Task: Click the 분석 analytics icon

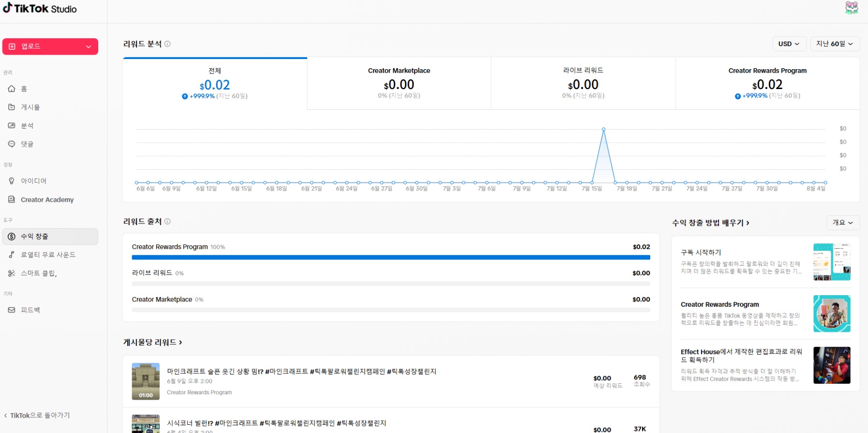Action: pyautogui.click(x=12, y=126)
